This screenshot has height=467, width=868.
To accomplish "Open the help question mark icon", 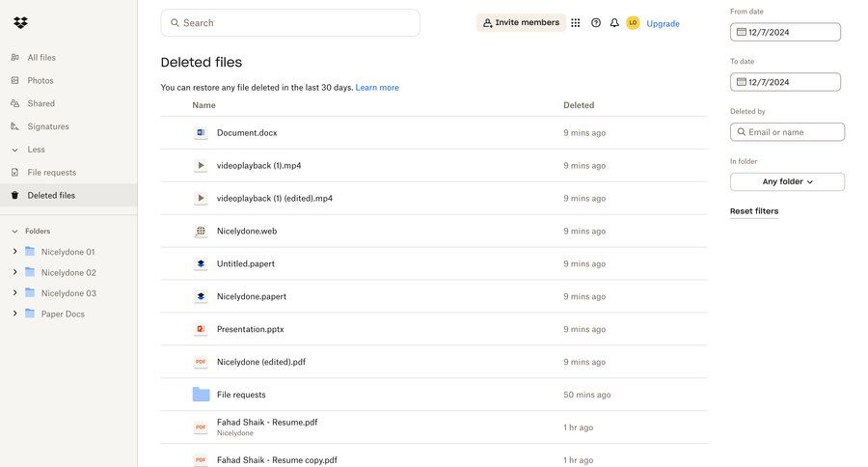I will tap(596, 23).
